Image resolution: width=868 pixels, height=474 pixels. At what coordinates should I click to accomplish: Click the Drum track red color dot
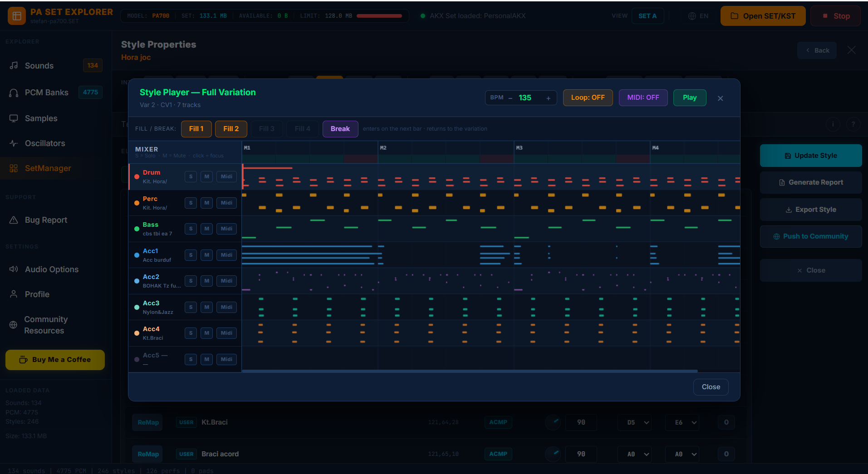137,177
